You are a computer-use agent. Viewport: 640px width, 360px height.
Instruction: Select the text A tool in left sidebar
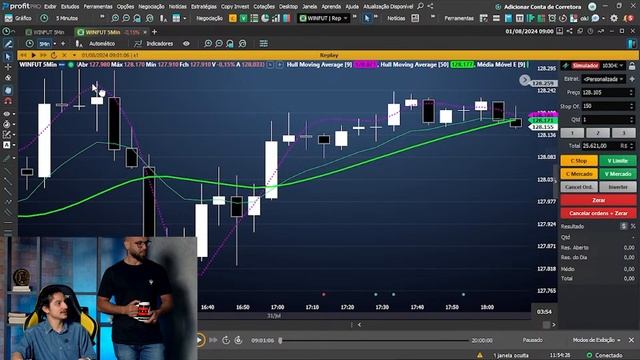[7, 145]
